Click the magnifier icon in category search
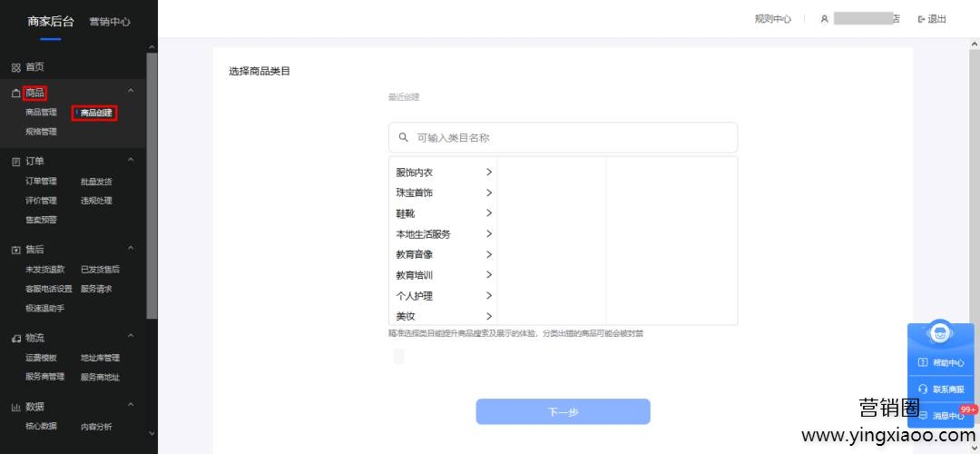This screenshot has width=980, height=454. (x=404, y=137)
